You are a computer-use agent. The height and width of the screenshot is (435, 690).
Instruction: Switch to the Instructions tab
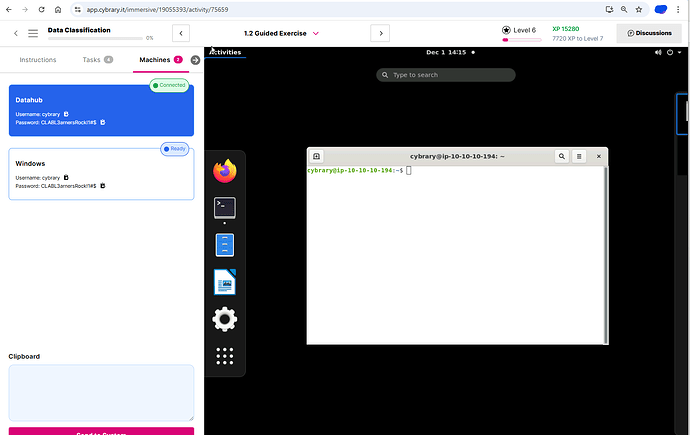coord(38,60)
